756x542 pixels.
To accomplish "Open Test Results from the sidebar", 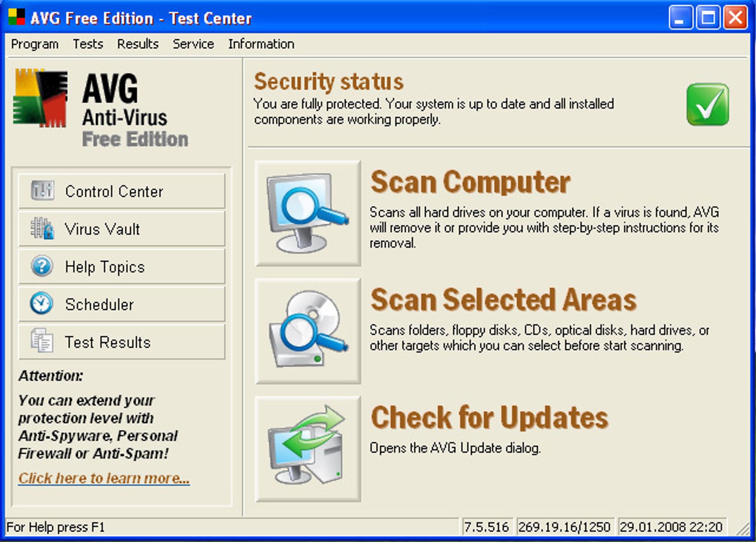I will coord(122,342).
